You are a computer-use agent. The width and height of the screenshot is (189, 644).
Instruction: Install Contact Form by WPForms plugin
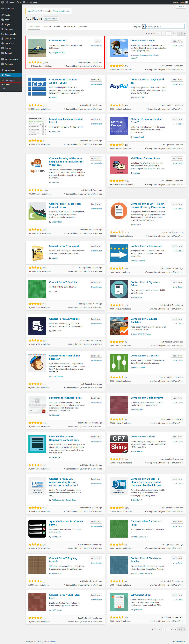(x=96, y=159)
